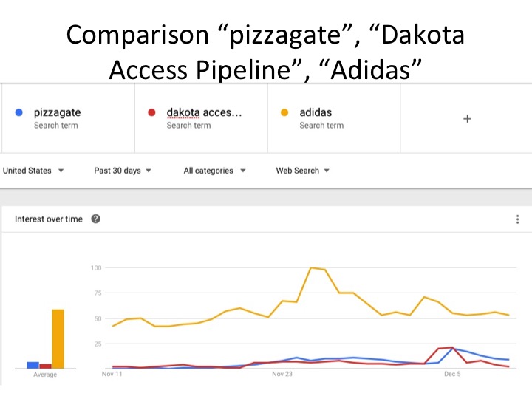Select the dakota access search term box
Image resolution: width=532 pixels, height=399 pixels.
(201, 118)
